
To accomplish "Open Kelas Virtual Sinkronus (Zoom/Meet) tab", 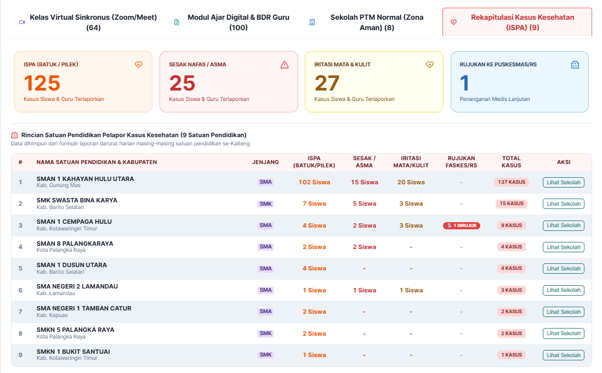I will click(x=88, y=22).
